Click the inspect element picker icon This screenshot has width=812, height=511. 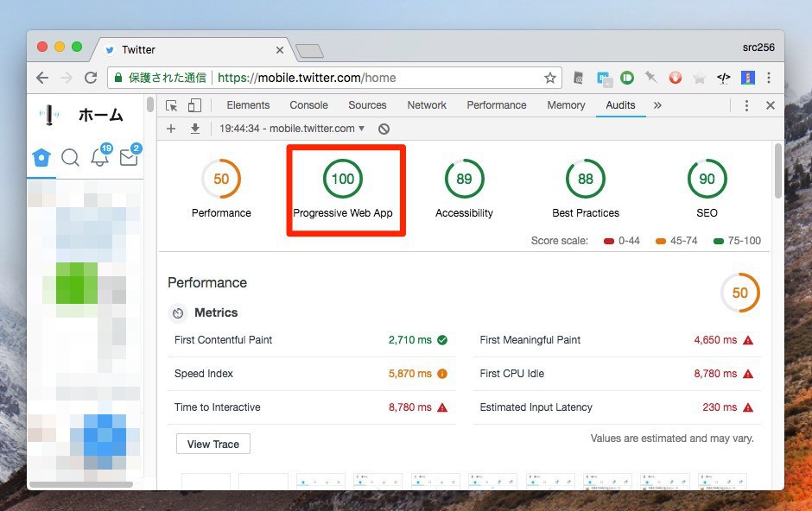(x=172, y=105)
